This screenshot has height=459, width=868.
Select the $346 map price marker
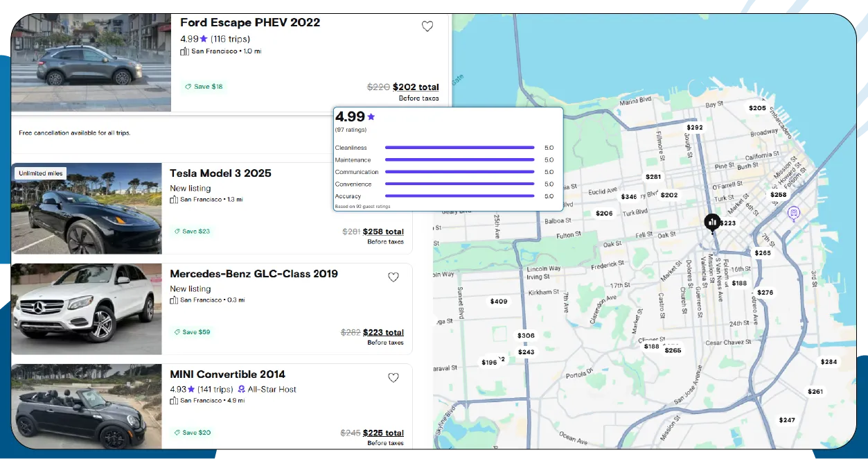coord(629,197)
